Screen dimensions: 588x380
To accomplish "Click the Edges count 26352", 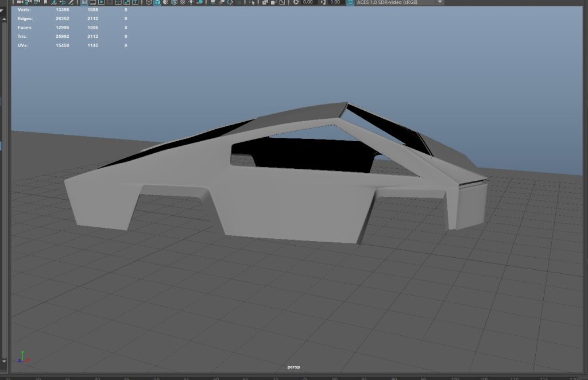I will [62, 18].
